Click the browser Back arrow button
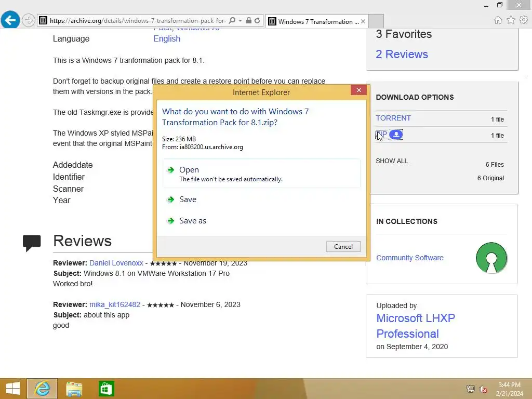 tap(10, 20)
